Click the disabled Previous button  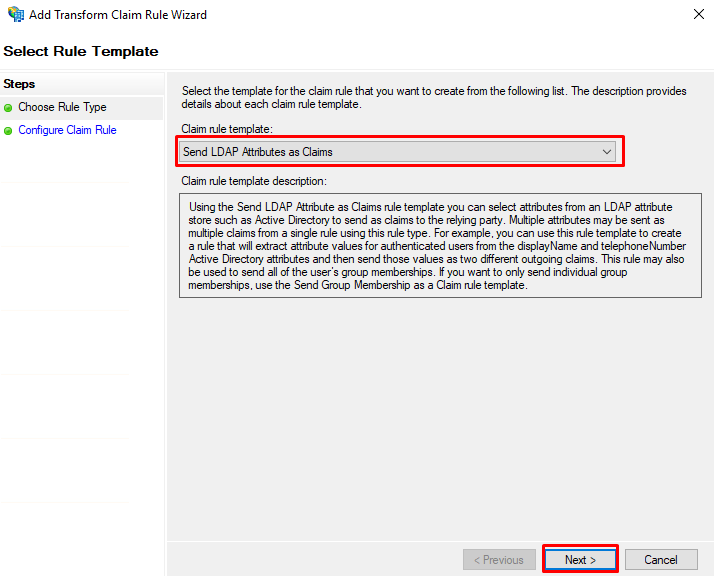pyautogui.click(x=499, y=560)
